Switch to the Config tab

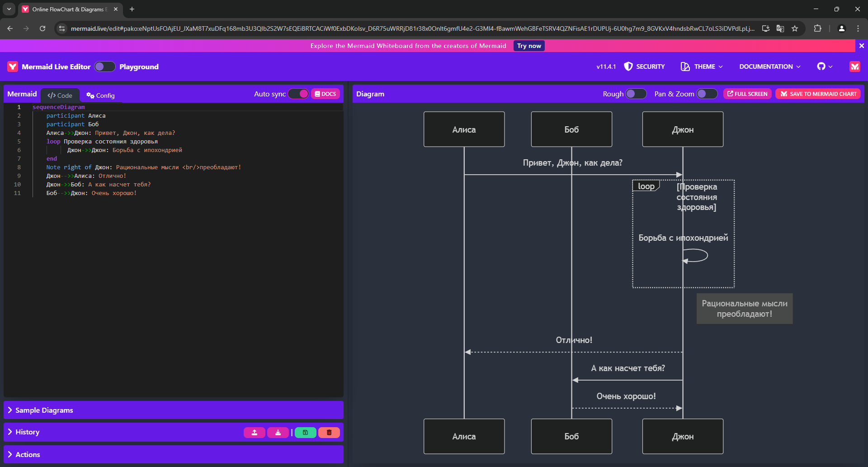point(101,95)
